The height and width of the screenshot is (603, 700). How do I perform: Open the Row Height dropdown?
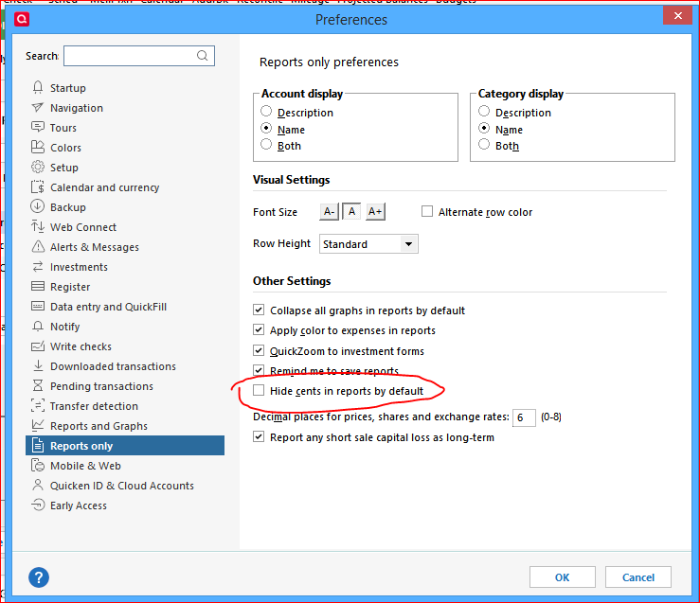tap(368, 244)
